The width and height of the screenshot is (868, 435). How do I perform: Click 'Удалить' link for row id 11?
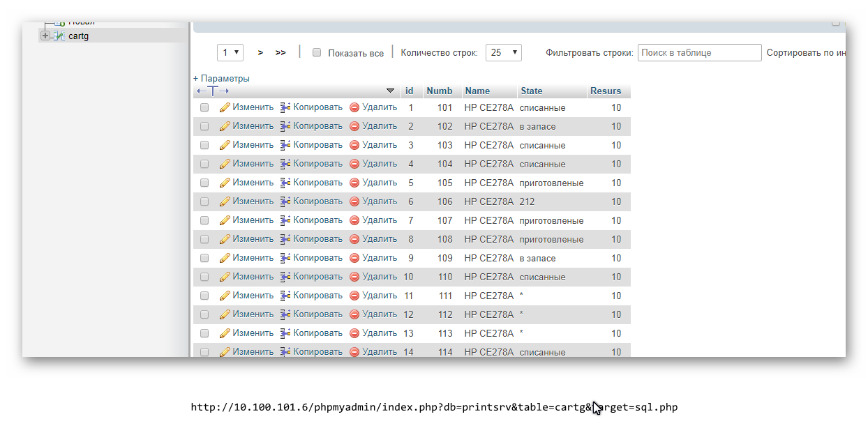(380, 296)
